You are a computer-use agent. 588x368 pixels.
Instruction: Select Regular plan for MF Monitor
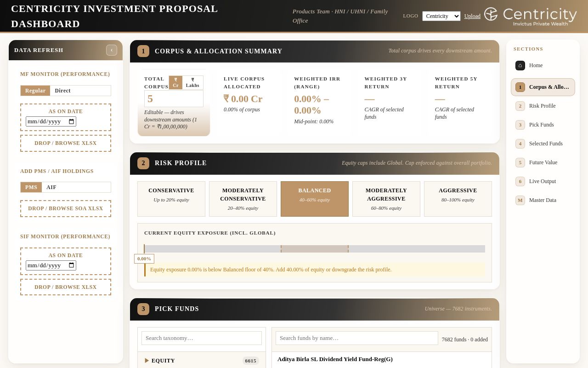click(x=35, y=91)
